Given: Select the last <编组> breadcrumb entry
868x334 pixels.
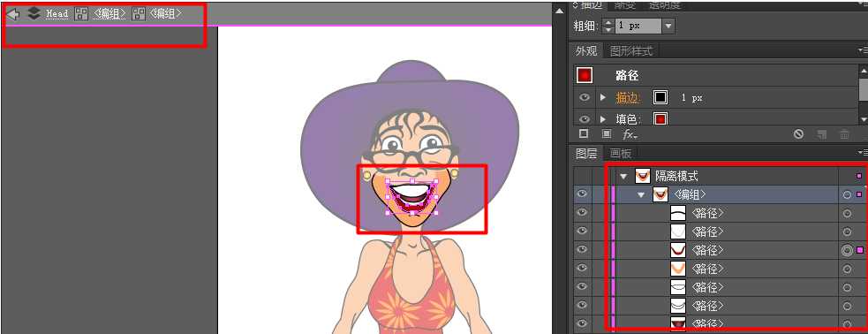Looking at the screenshot, I should [x=165, y=14].
